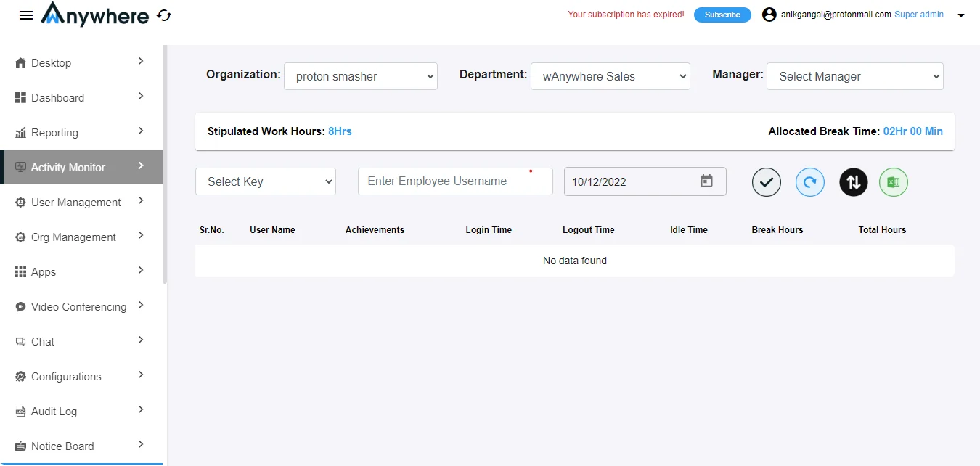Open the Department dropdown
The image size is (980, 466).
[611, 76]
